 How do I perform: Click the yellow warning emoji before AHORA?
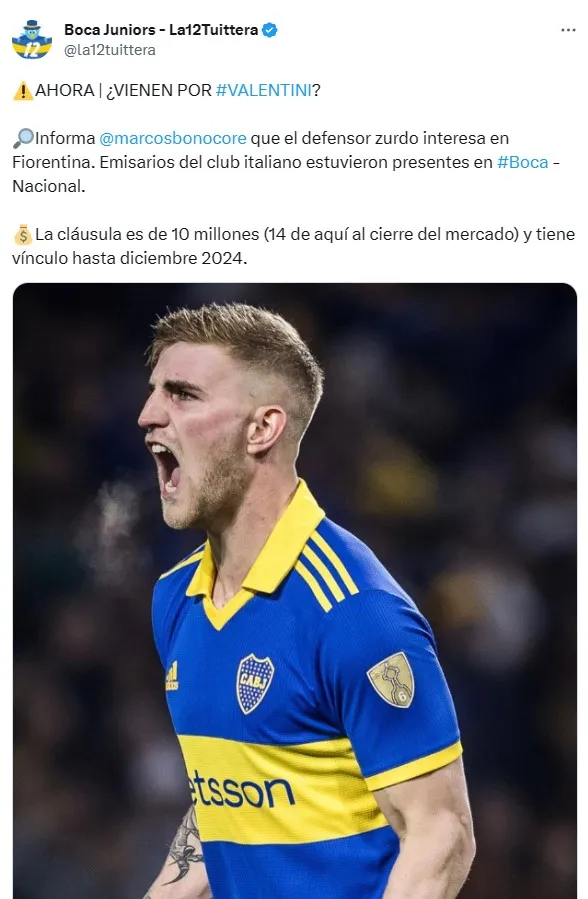click(23, 91)
